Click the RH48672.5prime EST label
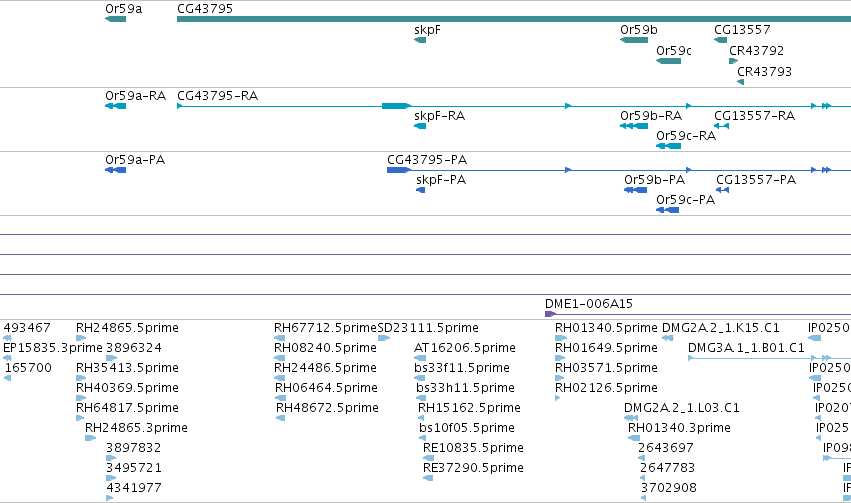This screenshot has height=503, width=851. [327, 408]
